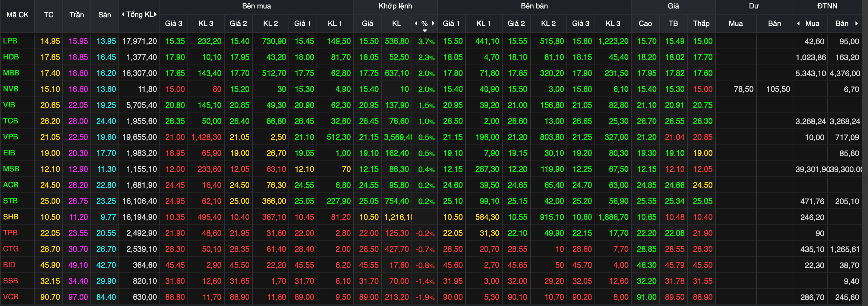
Task: Select the BID ticker
Action: [x=9, y=265]
